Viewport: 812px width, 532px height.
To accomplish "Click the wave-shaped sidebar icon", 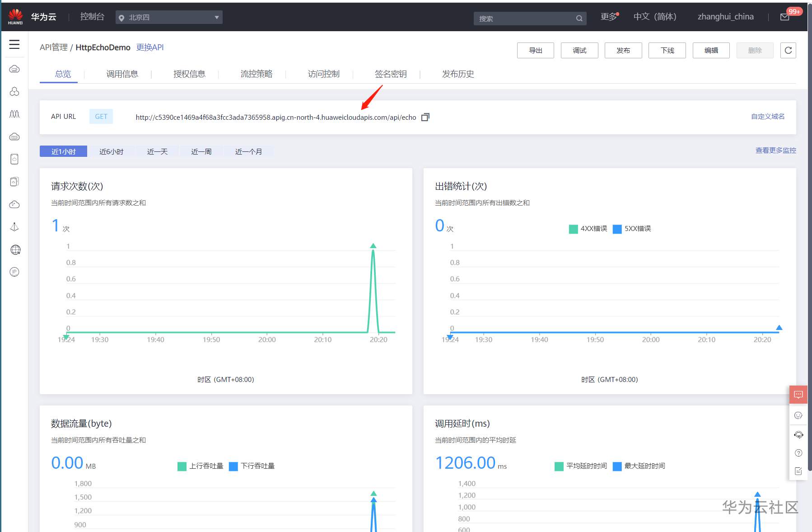I will (x=14, y=114).
